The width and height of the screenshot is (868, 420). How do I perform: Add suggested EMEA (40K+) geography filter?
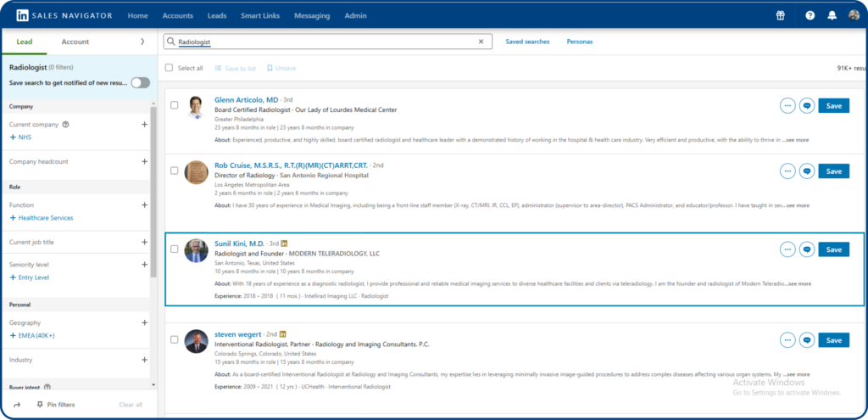pos(33,335)
